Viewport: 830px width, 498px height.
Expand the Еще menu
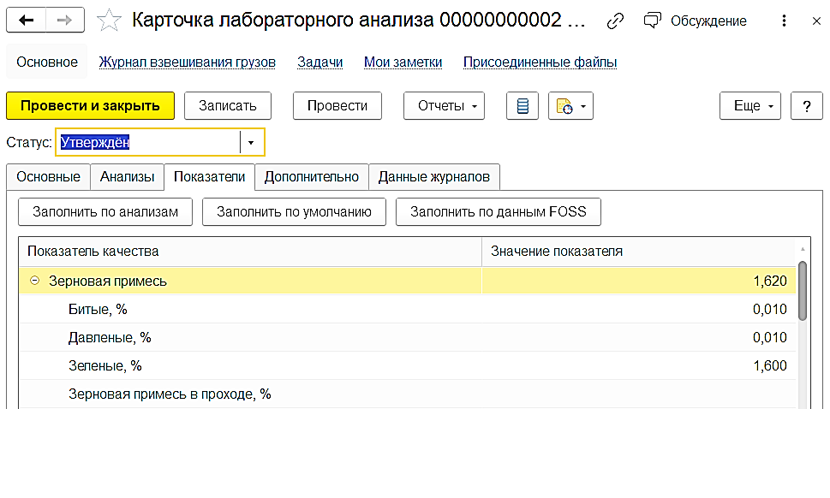[x=750, y=106]
